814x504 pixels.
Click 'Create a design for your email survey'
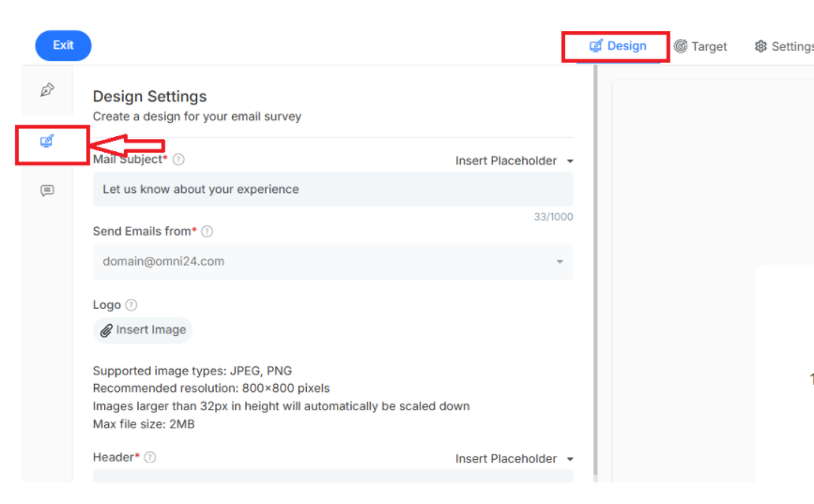[197, 116]
